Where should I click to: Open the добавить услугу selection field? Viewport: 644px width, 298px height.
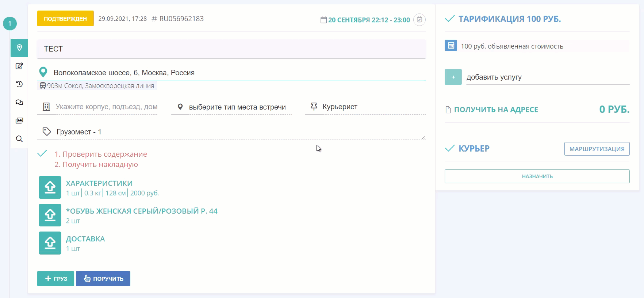(548, 77)
